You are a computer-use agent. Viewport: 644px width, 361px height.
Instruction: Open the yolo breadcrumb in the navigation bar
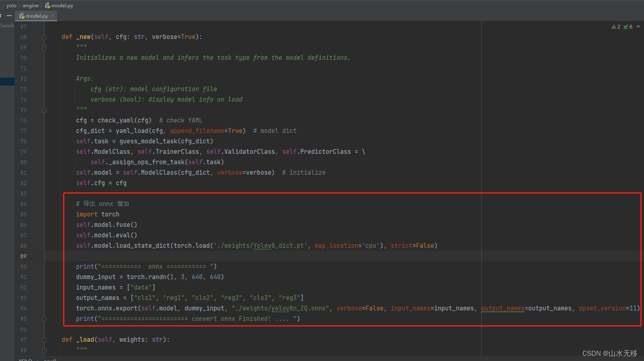pos(11,5)
